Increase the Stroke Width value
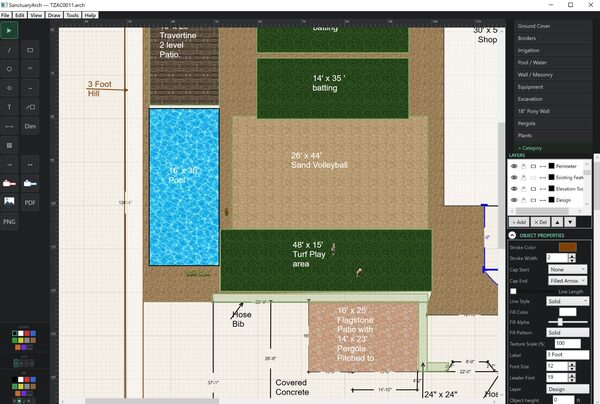 click(572, 256)
